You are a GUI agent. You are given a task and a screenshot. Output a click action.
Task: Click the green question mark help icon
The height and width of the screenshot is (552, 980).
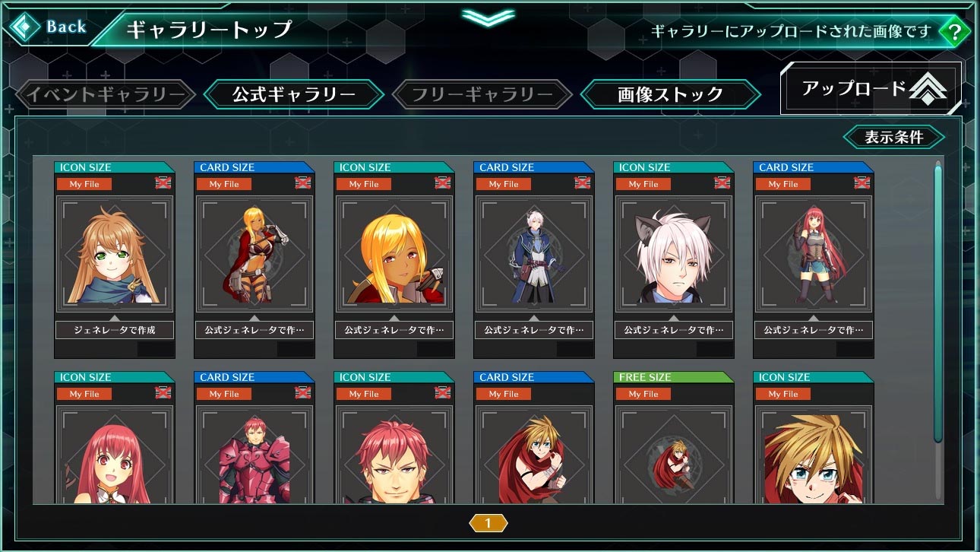(x=954, y=32)
